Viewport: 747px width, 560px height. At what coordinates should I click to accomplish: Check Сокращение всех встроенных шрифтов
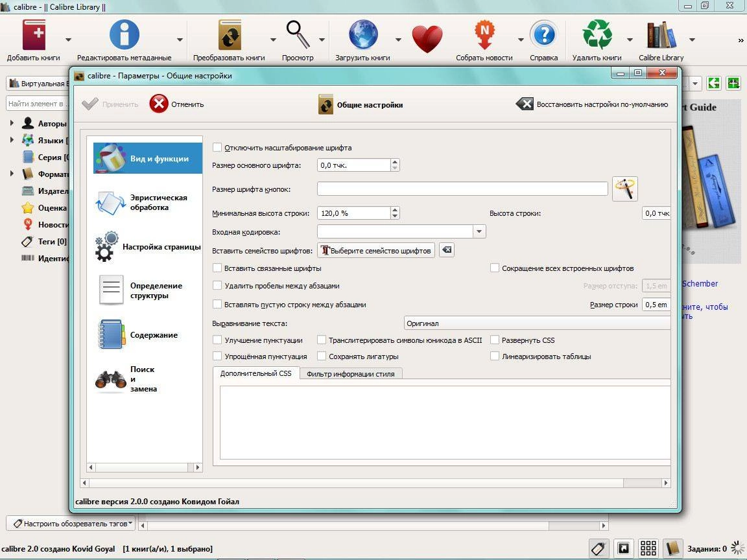[495, 268]
